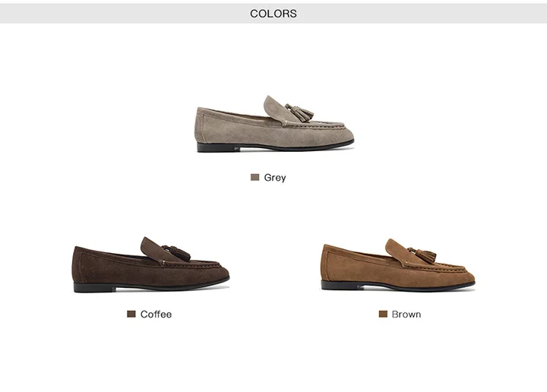Image resolution: width=547 pixels, height=392 pixels.
Task: Click the black heel of the brown loafer
Action: 342,286
